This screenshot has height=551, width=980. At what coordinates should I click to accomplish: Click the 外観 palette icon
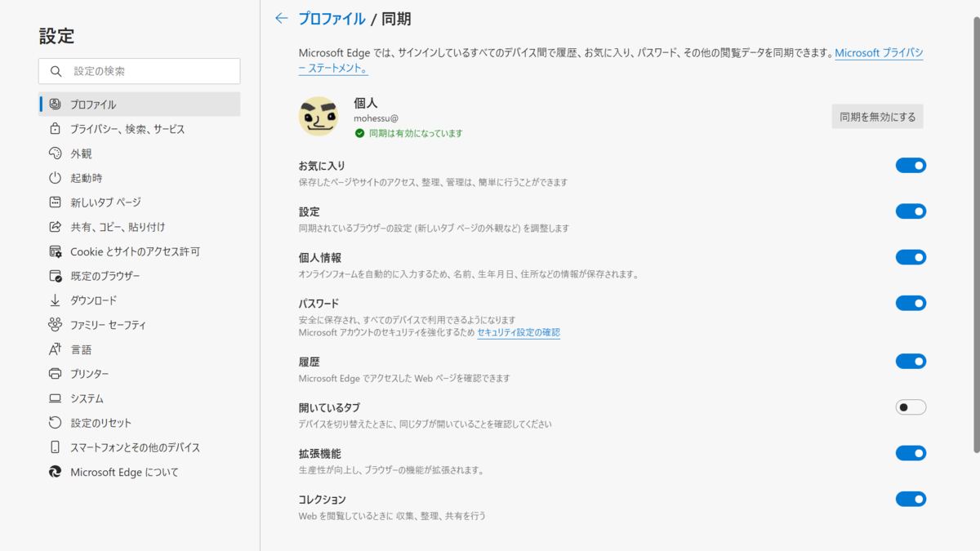point(55,153)
